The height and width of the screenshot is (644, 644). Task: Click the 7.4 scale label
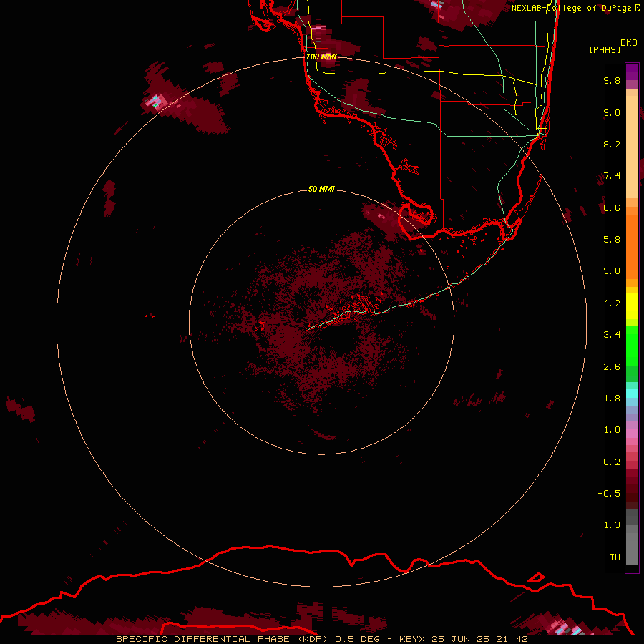pos(612,176)
